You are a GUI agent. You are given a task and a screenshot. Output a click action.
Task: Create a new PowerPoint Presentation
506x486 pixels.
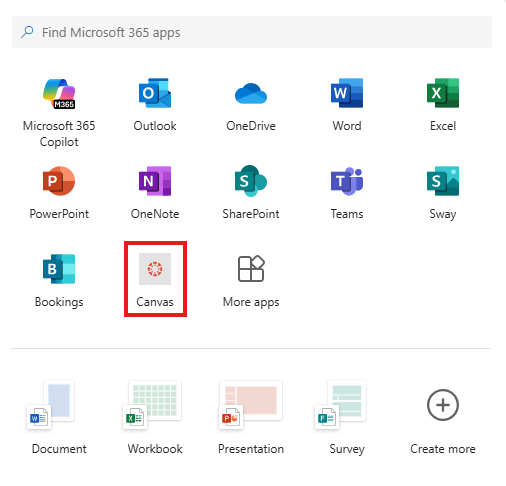[x=251, y=405]
